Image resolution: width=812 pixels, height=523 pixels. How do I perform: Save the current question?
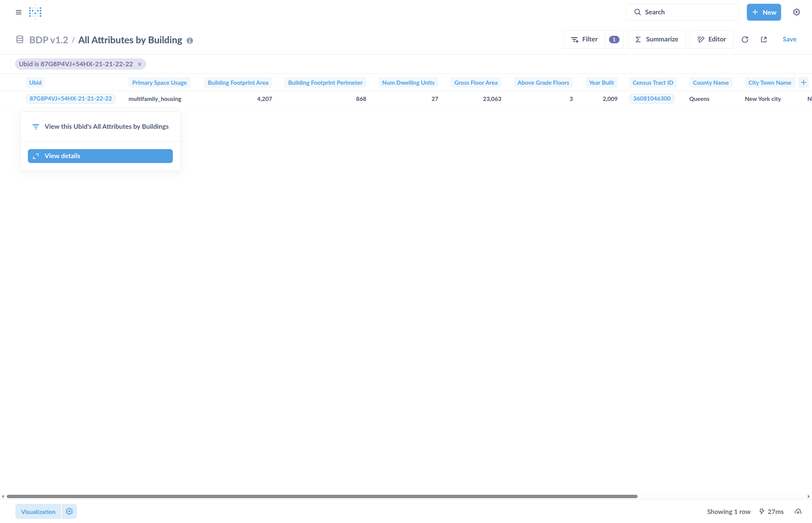click(x=789, y=39)
